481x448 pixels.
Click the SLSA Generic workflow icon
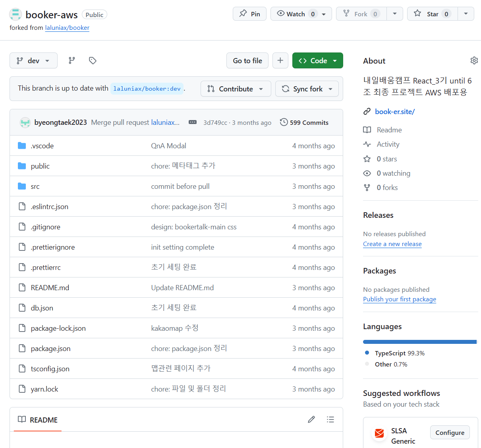379,433
